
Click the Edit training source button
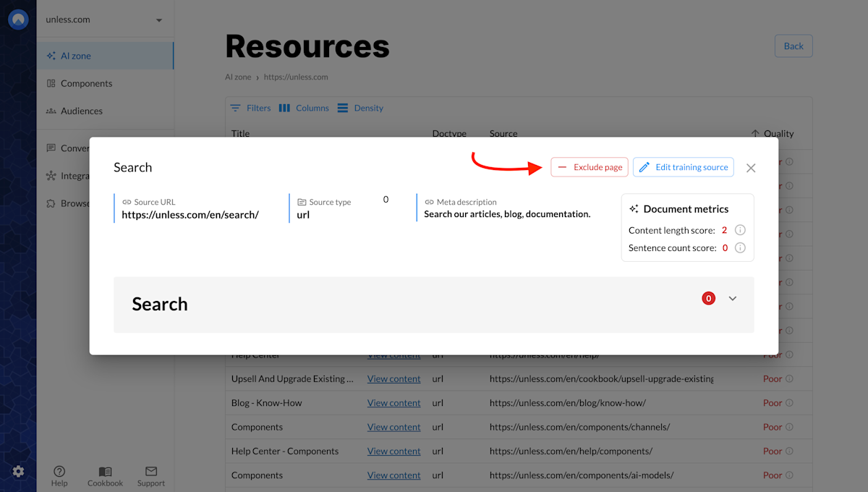(683, 166)
